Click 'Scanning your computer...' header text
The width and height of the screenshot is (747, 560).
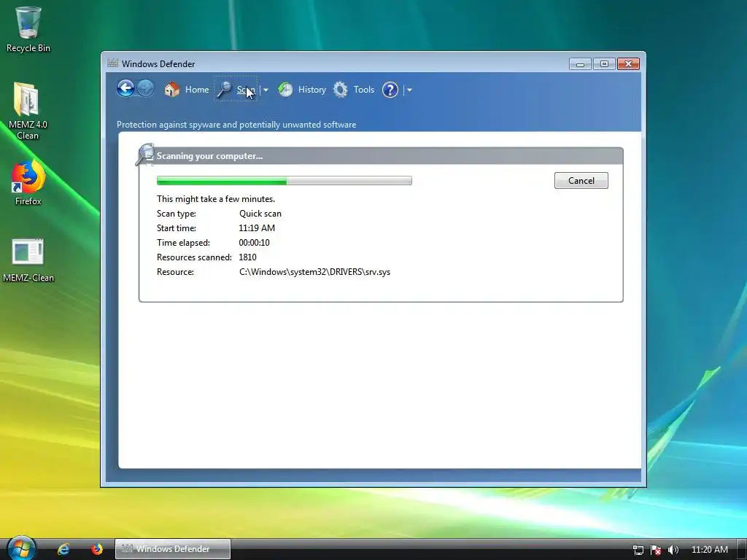[x=209, y=156]
